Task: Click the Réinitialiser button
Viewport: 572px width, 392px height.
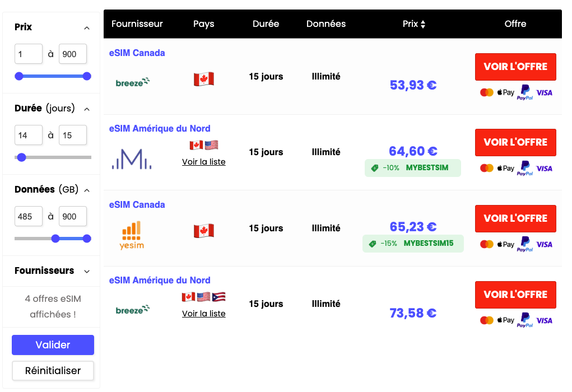Action: 53,371
